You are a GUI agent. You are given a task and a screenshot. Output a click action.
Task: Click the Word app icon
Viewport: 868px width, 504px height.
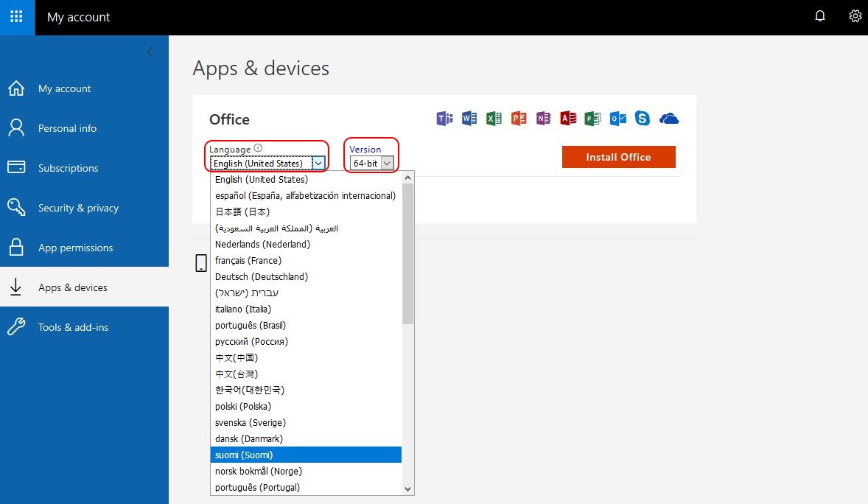point(469,119)
